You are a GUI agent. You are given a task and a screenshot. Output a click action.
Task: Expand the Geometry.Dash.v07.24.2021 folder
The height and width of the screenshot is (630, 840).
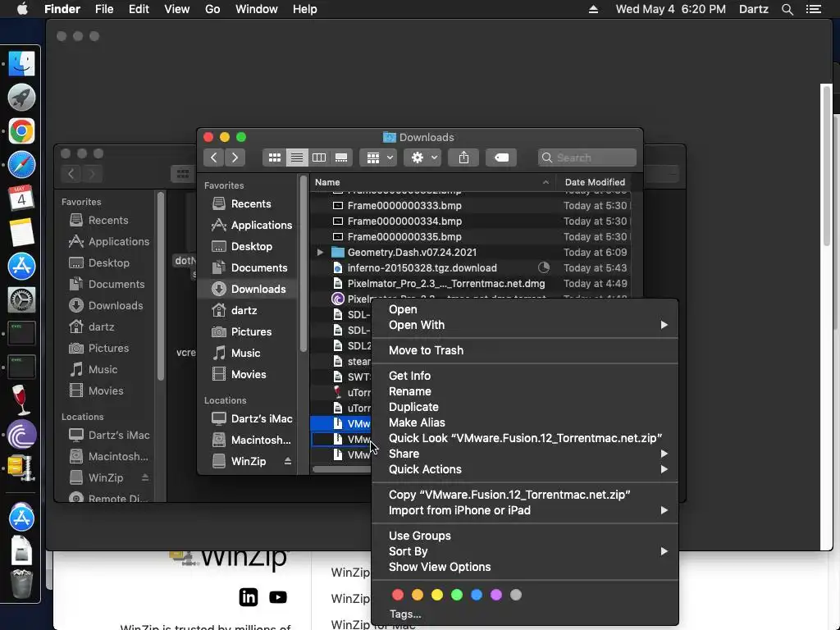[320, 253]
